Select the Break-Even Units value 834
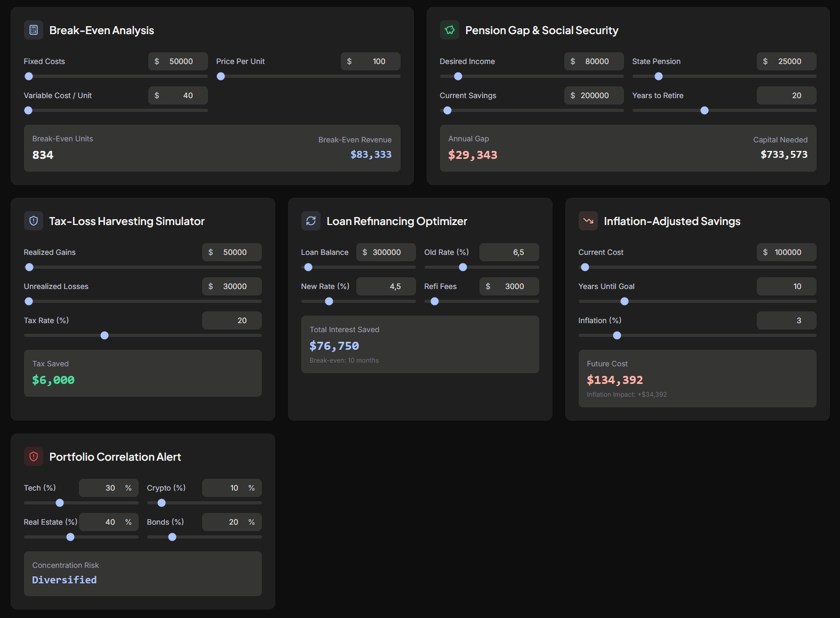Image resolution: width=840 pixels, height=618 pixels. (x=43, y=155)
